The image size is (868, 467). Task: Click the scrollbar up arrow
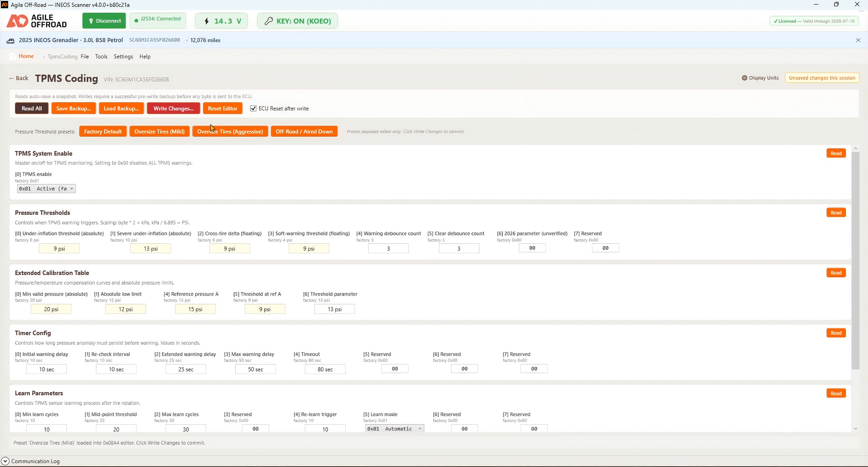[x=855, y=148]
